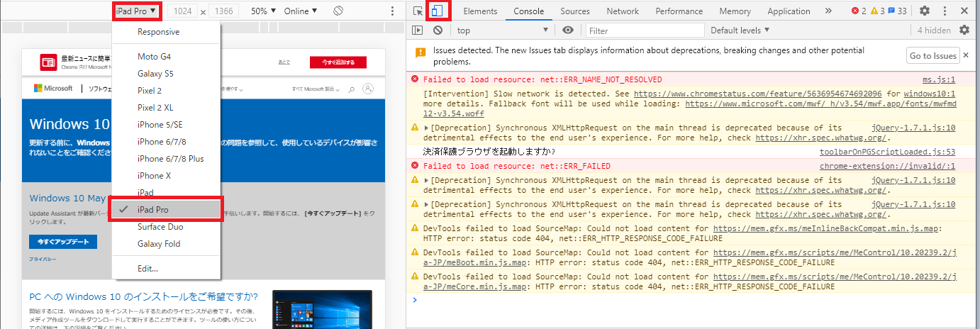
Task: Open the DevTools customize three-dot menu
Action: coord(945,11)
